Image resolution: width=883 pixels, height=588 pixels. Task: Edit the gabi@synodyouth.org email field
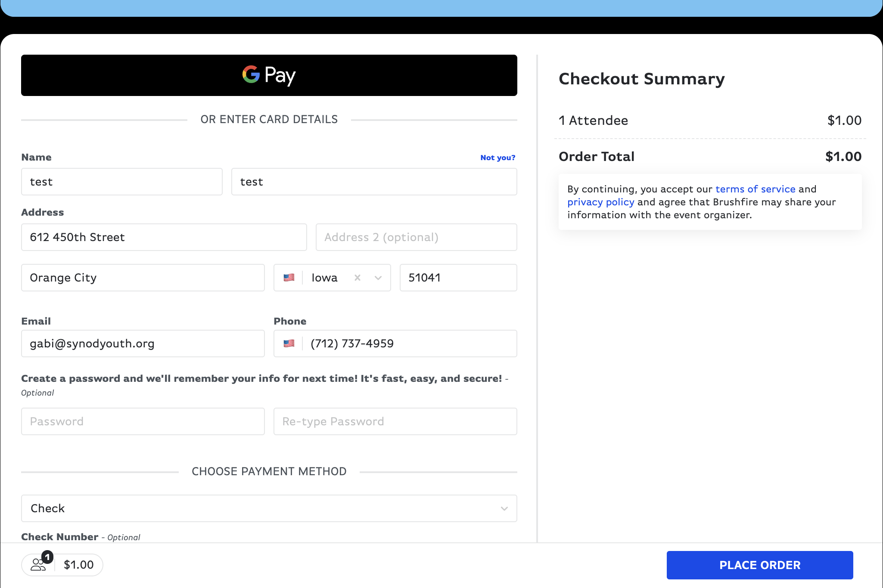pos(143,344)
